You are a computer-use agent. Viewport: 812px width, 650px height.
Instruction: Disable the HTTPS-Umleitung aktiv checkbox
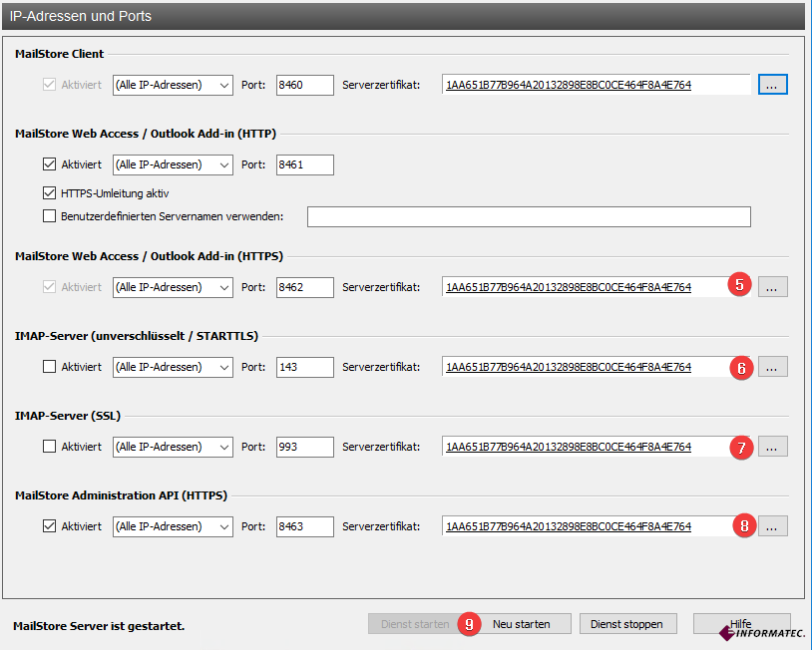49,193
